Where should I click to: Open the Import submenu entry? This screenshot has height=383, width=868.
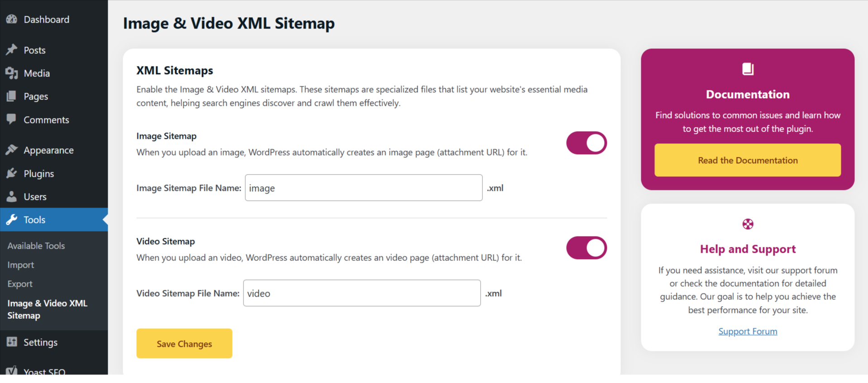point(21,265)
